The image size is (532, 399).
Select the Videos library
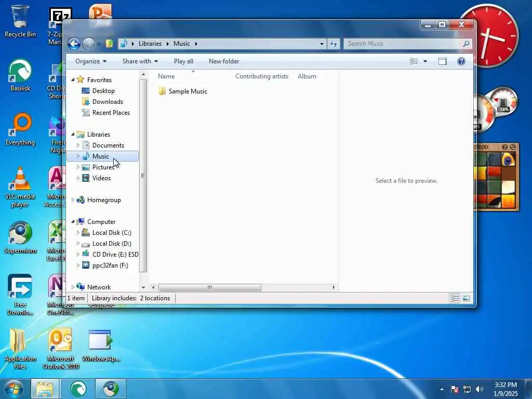pyautogui.click(x=101, y=178)
